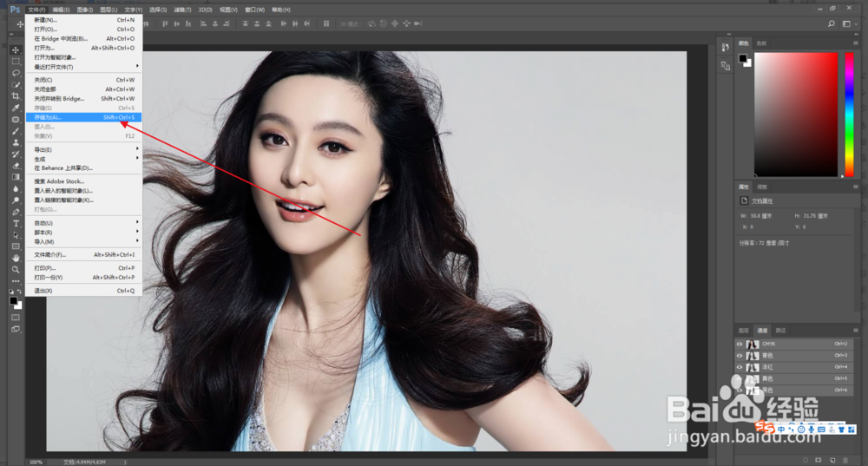Select the Lasso tool

pos(16,73)
